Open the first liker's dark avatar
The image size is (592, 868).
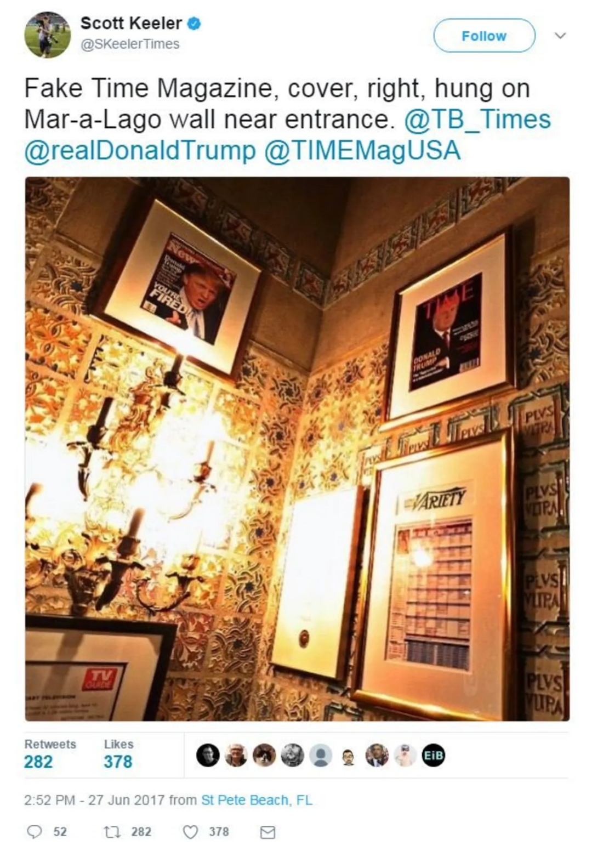pyautogui.click(x=208, y=755)
